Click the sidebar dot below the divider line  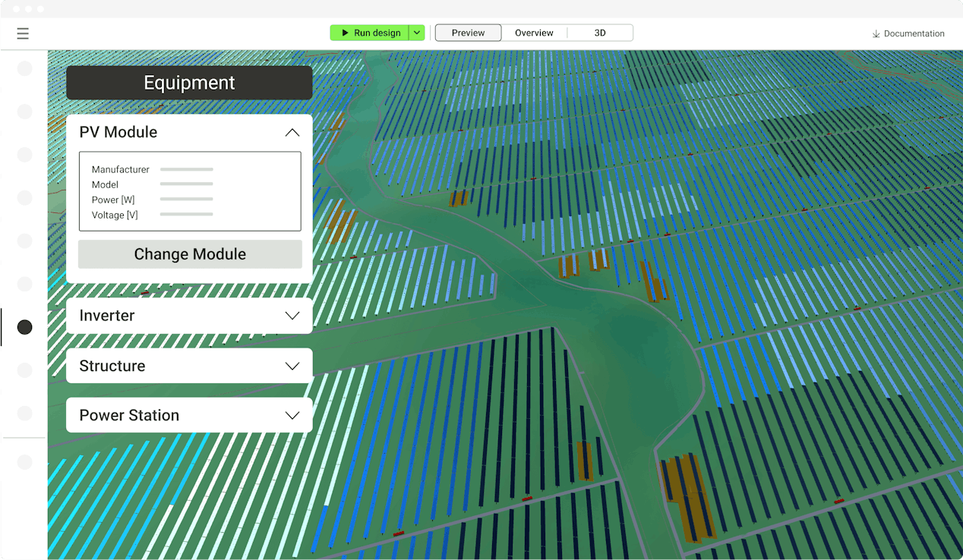(25, 462)
